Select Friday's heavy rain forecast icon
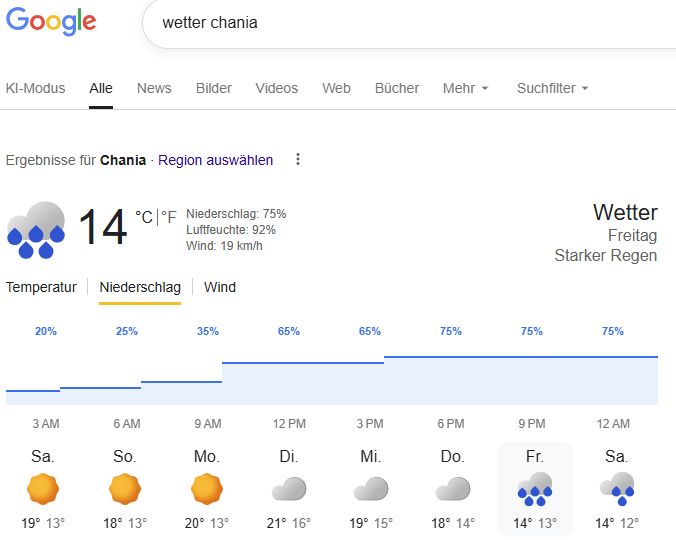 click(535, 489)
